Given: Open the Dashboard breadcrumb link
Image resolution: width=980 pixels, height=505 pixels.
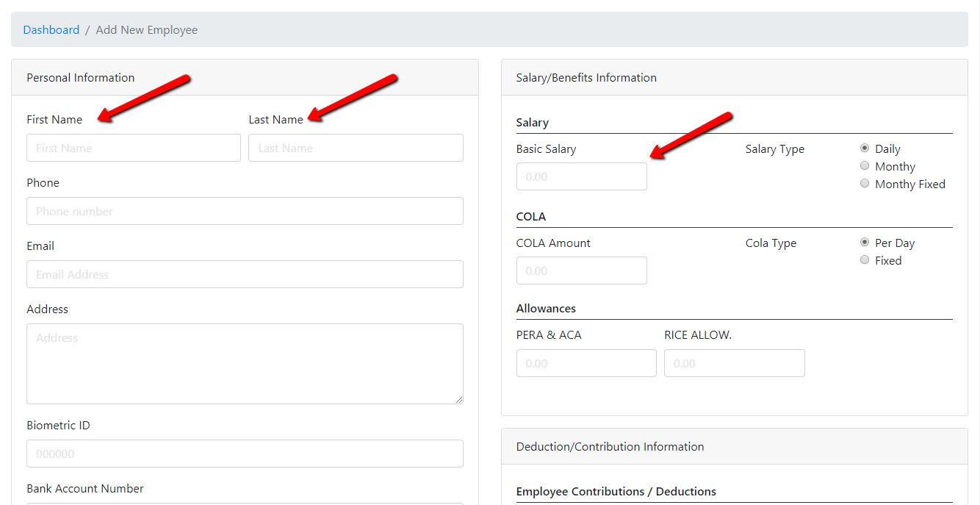Looking at the screenshot, I should pos(51,30).
